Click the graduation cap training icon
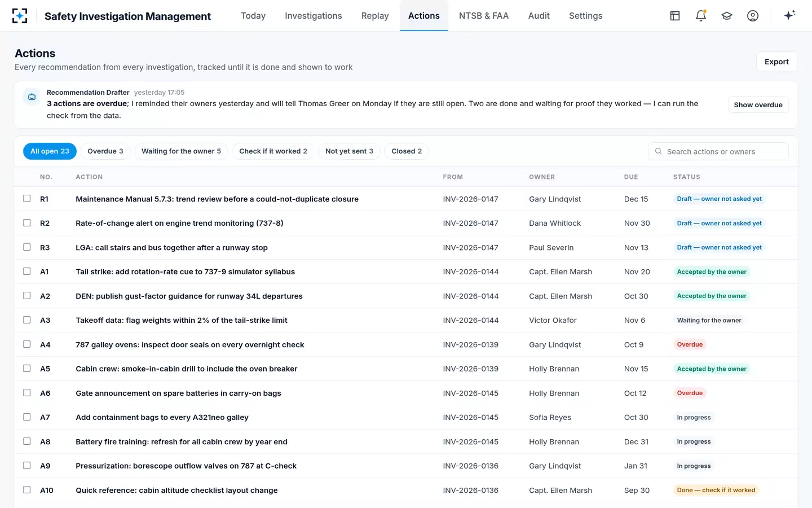 [727, 16]
